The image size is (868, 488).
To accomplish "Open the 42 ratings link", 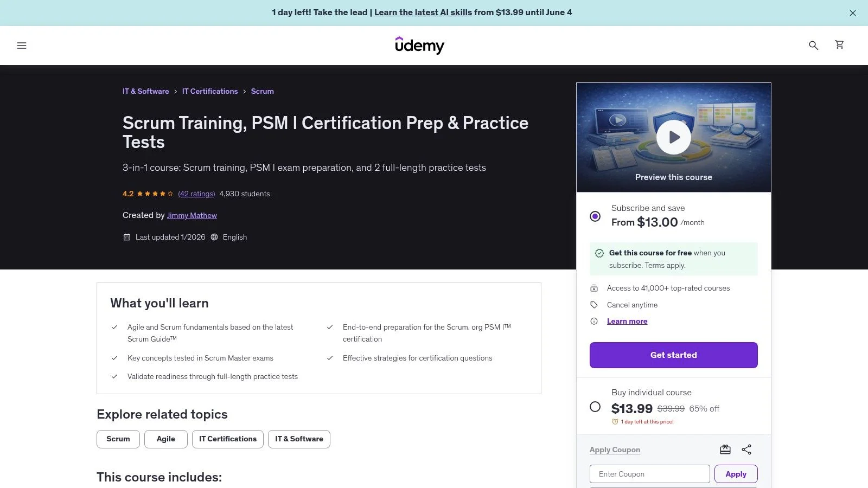I will [x=196, y=194].
